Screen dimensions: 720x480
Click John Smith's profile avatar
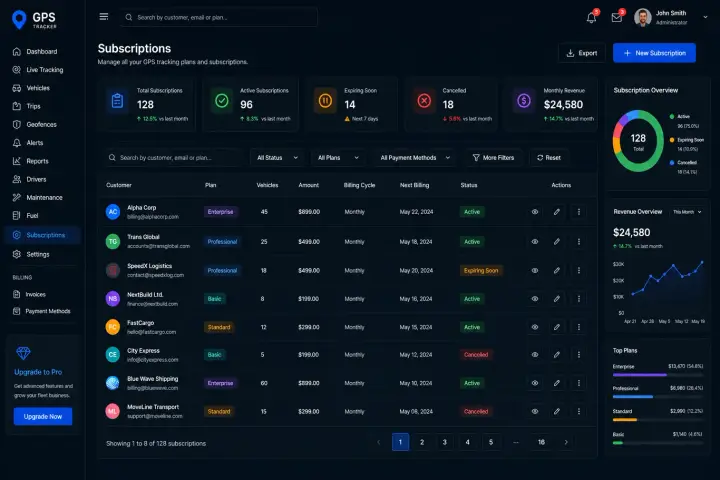[x=642, y=17]
